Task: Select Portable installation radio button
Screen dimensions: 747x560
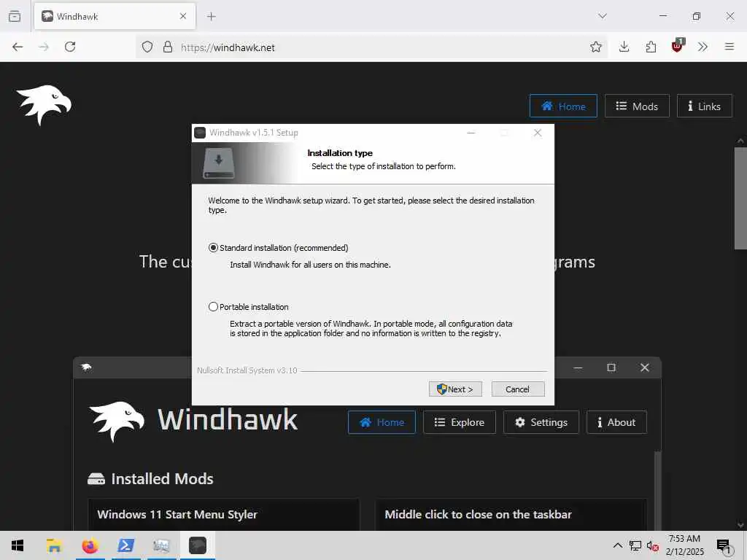Action: click(213, 307)
